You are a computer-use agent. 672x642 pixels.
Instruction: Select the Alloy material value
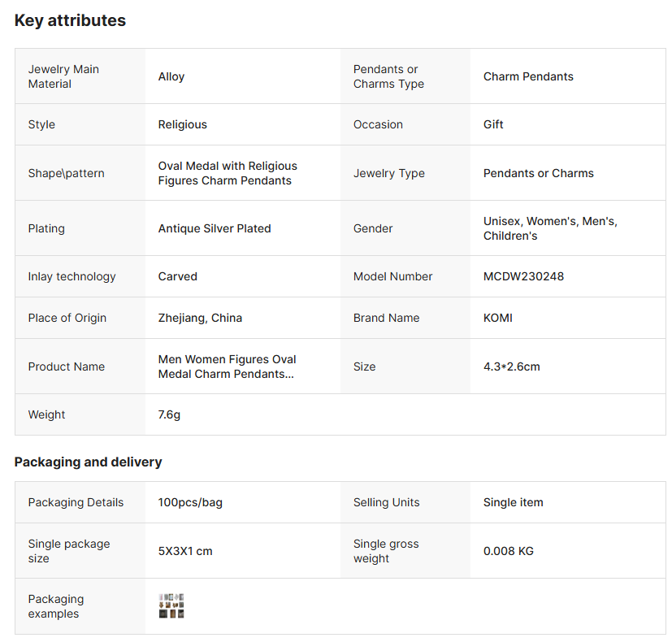click(171, 76)
